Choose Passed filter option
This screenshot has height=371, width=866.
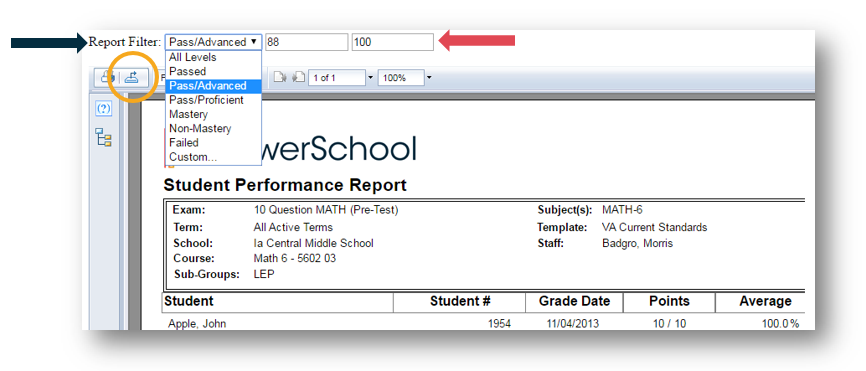213,71
